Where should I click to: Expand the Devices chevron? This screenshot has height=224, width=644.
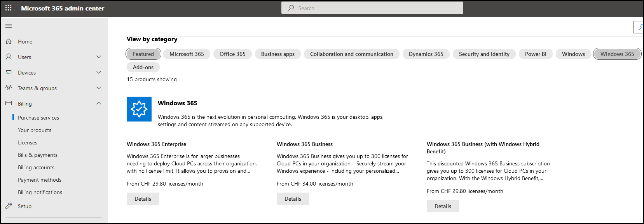[x=99, y=72]
